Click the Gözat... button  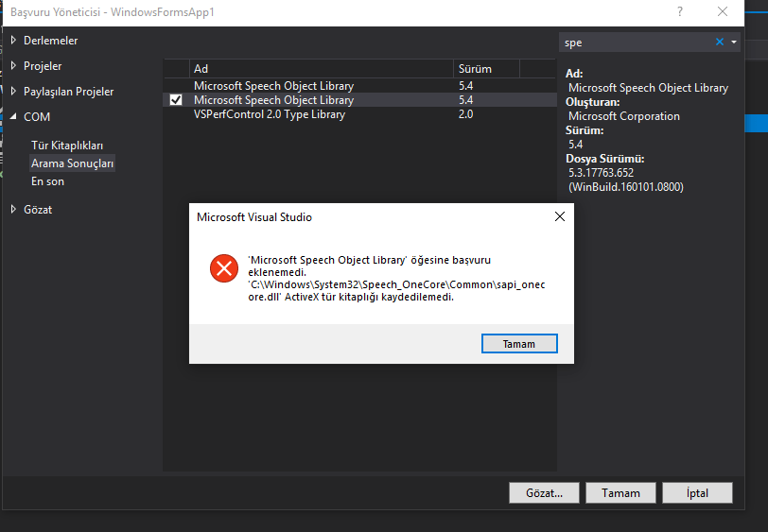coord(544,493)
